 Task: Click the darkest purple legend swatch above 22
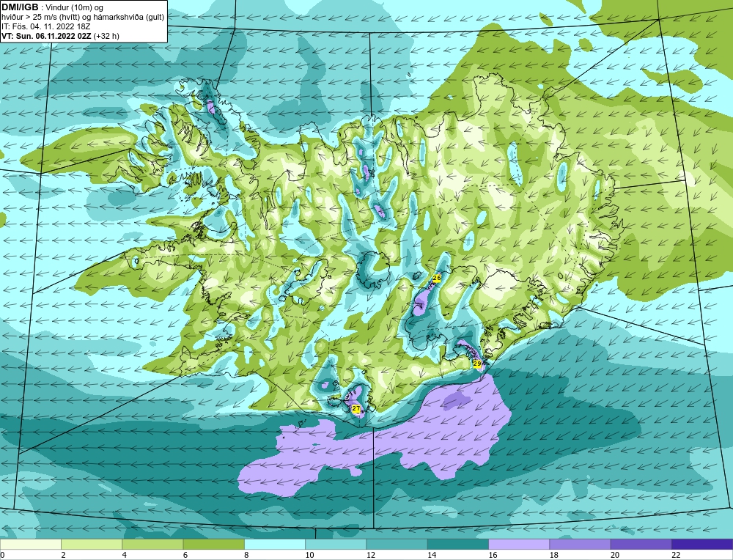702,544
